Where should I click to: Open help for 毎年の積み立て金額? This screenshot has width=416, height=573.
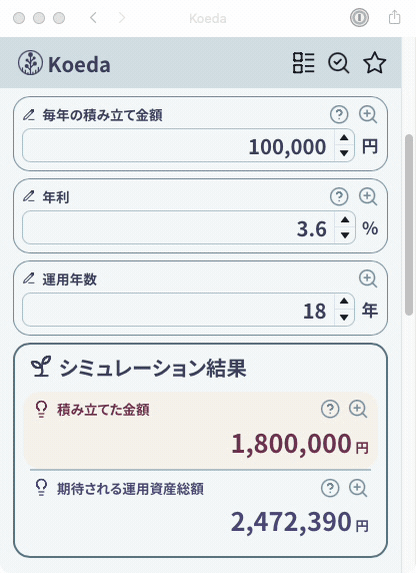pyautogui.click(x=339, y=115)
